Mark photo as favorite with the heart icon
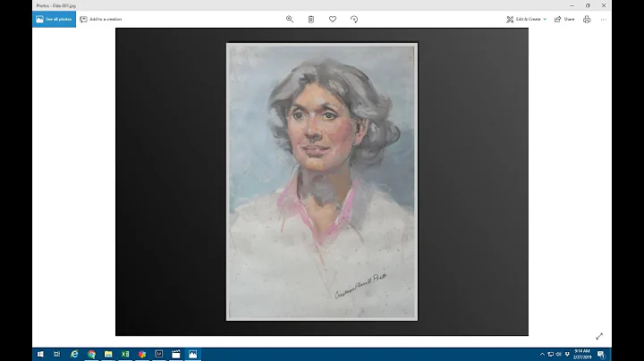 click(x=333, y=20)
